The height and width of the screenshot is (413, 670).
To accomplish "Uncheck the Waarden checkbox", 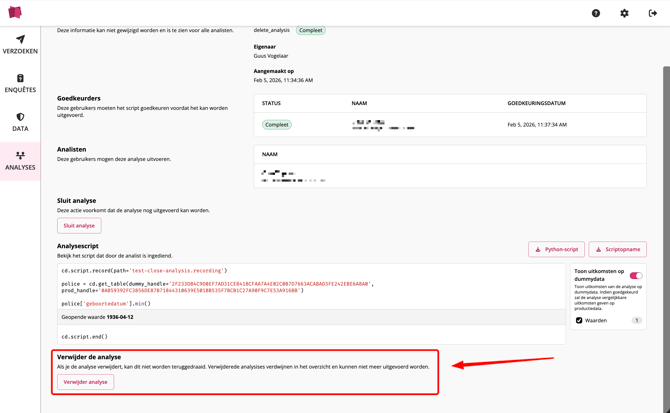I will [x=579, y=321].
